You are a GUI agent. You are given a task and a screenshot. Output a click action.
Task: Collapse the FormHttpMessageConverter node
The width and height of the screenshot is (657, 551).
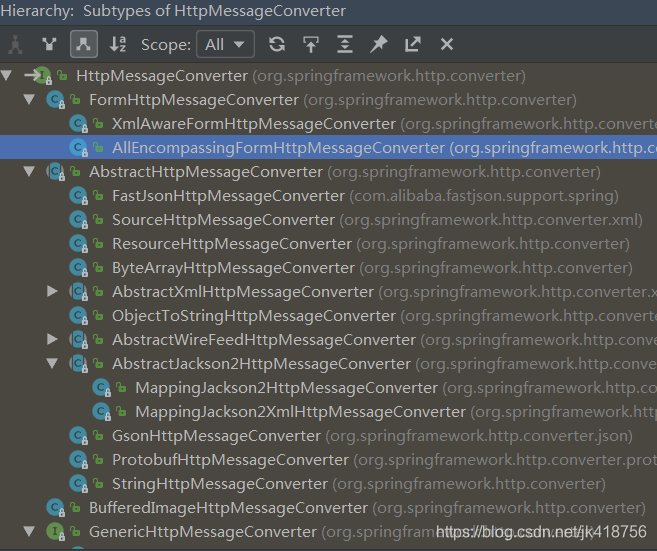29,100
